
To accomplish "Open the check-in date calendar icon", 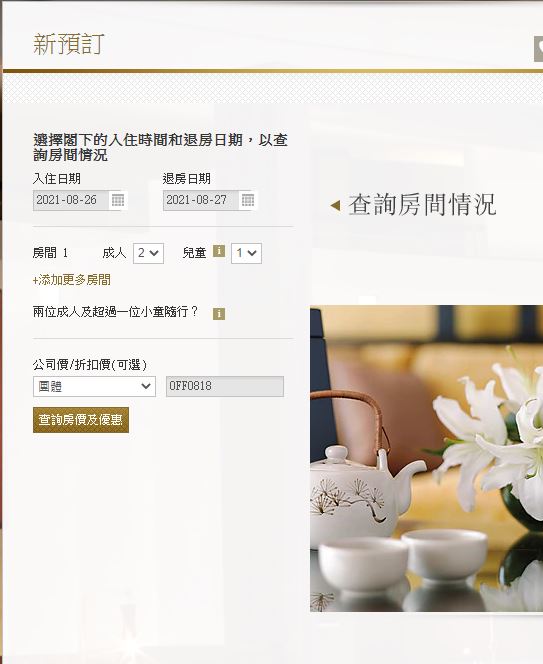I will (118, 200).
